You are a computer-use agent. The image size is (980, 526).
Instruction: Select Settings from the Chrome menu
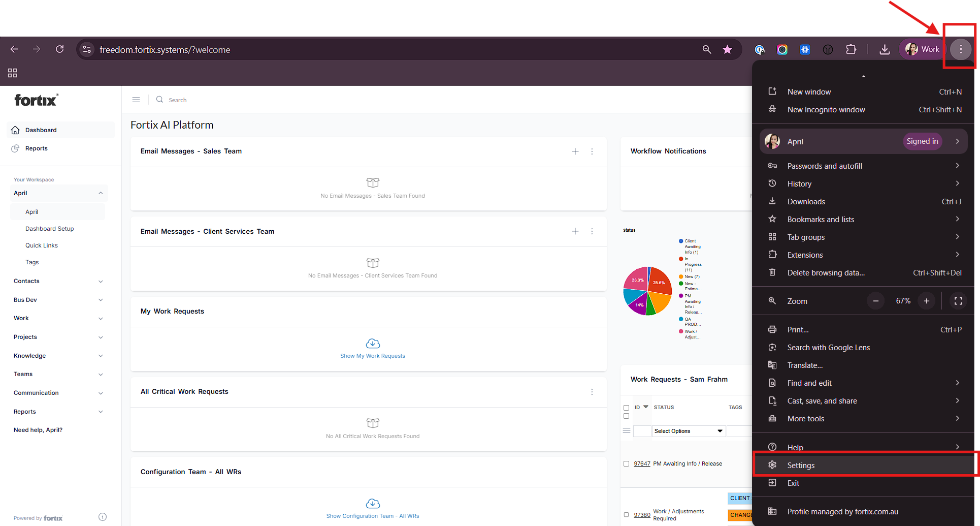(801, 465)
